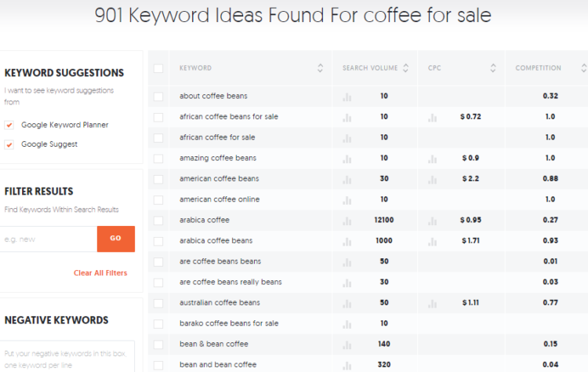Click CPC chart icon for australian coffee beans

tap(432, 303)
